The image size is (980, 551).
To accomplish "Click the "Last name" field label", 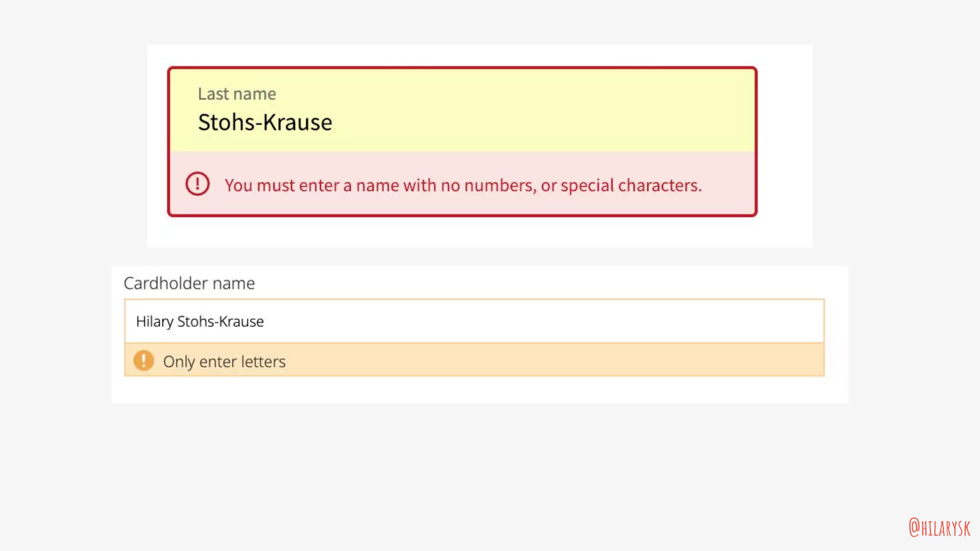I will 237,94.
